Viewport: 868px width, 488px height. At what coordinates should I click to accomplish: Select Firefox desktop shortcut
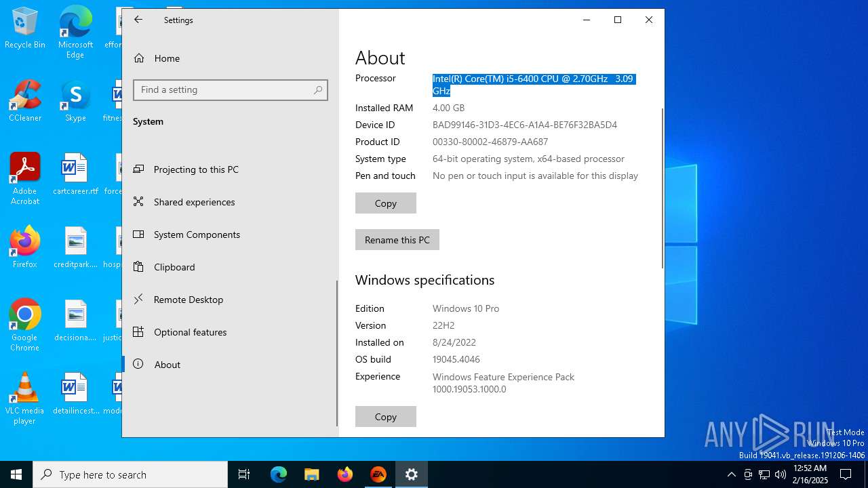tap(25, 248)
